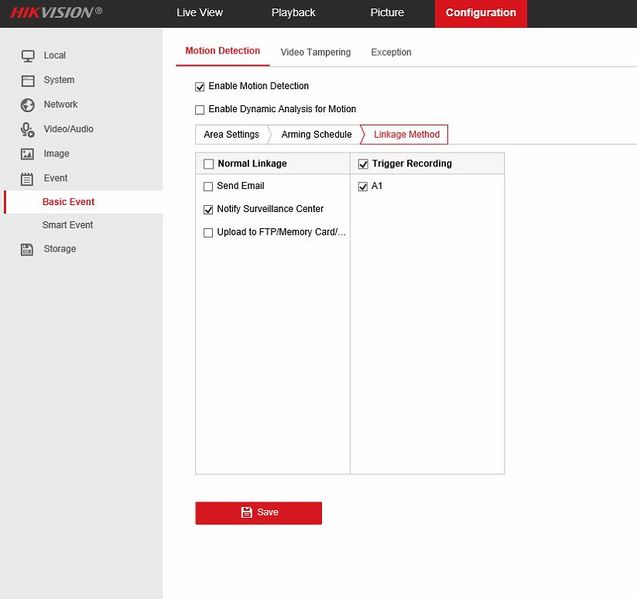637x599 pixels.
Task: Click the Network globe icon
Action: tap(28, 105)
